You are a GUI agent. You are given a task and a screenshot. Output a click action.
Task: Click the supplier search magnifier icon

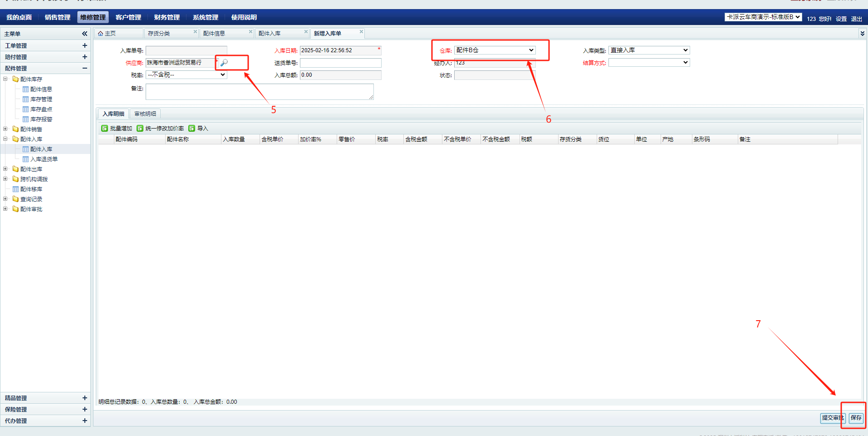[224, 63]
